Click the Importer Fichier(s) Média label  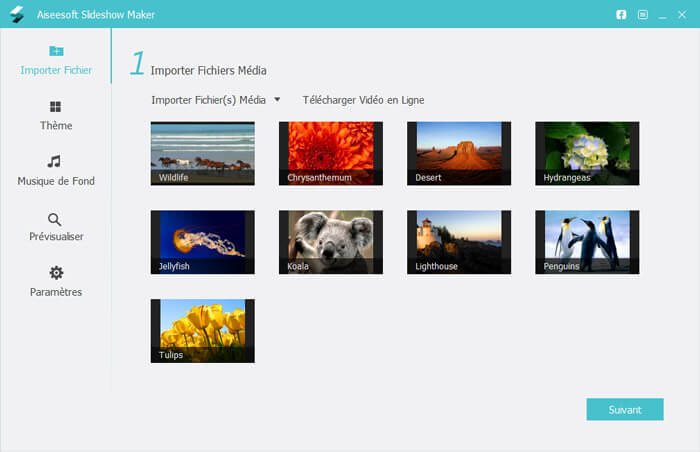pyautogui.click(x=208, y=100)
